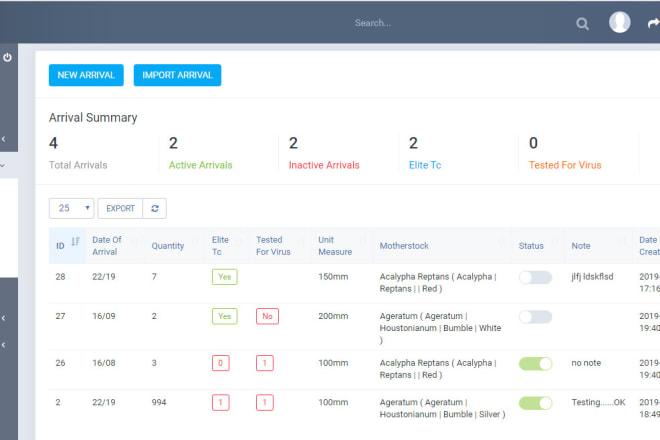Click the 1 Elite Tc badge in row 2
This screenshot has height=440, width=660.
(221, 403)
